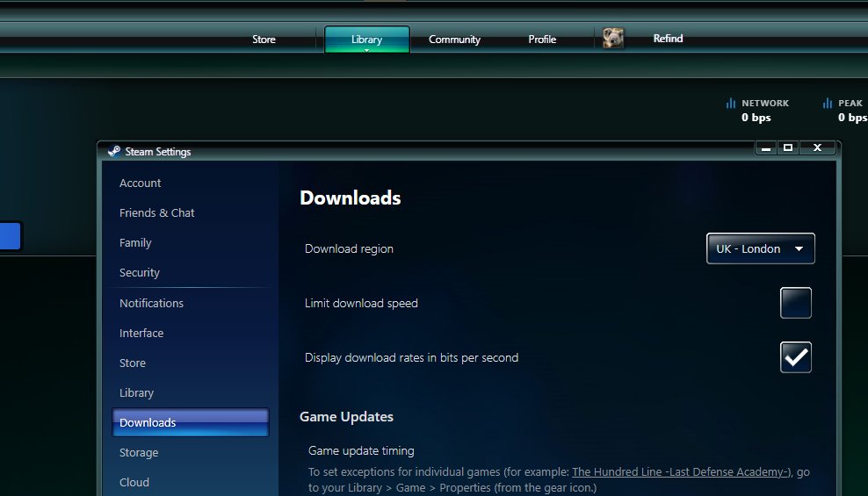Click the Steam logo in Settings title bar

tap(114, 151)
